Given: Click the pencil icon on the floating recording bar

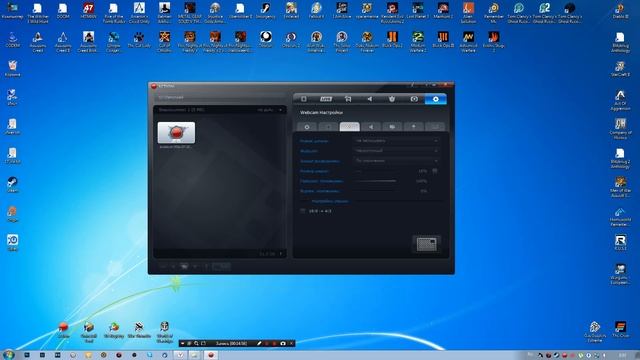Looking at the screenshot, I should (x=259, y=344).
